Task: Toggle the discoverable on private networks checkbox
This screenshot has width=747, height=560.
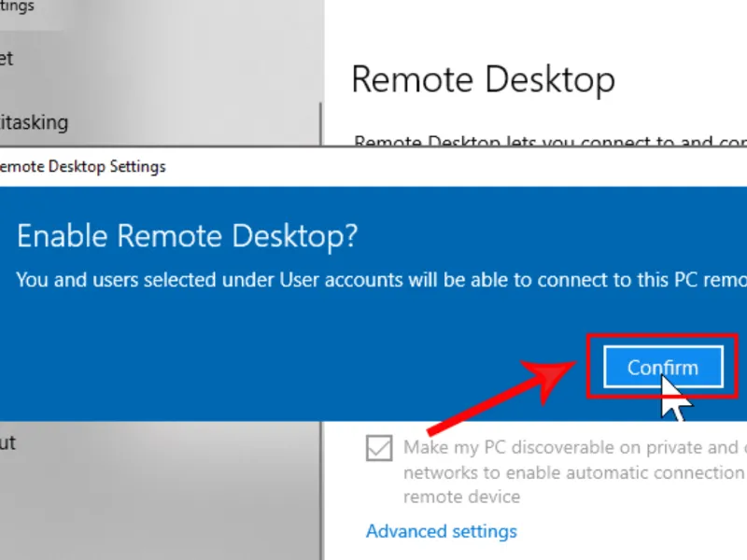Action: pyautogui.click(x=378, y=449)
